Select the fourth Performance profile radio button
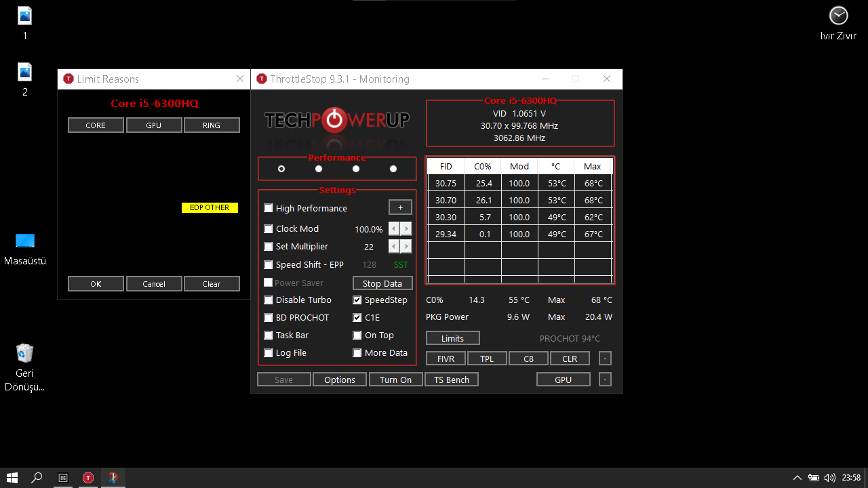 click(x=393, y=169)
